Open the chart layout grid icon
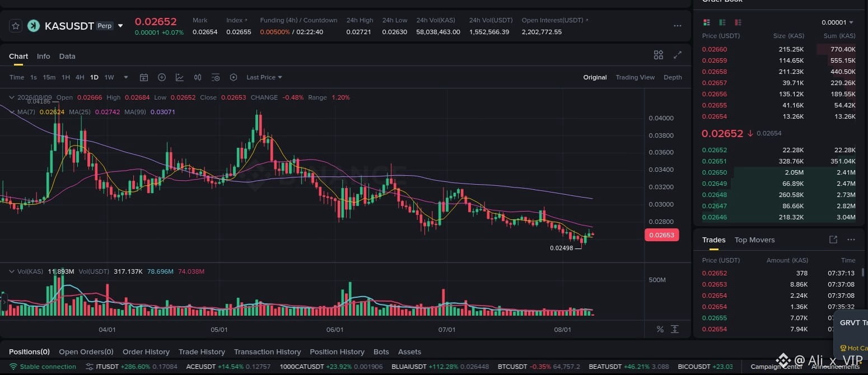The width and height of the screenshot is (868, 375). (x=659, y=55)
